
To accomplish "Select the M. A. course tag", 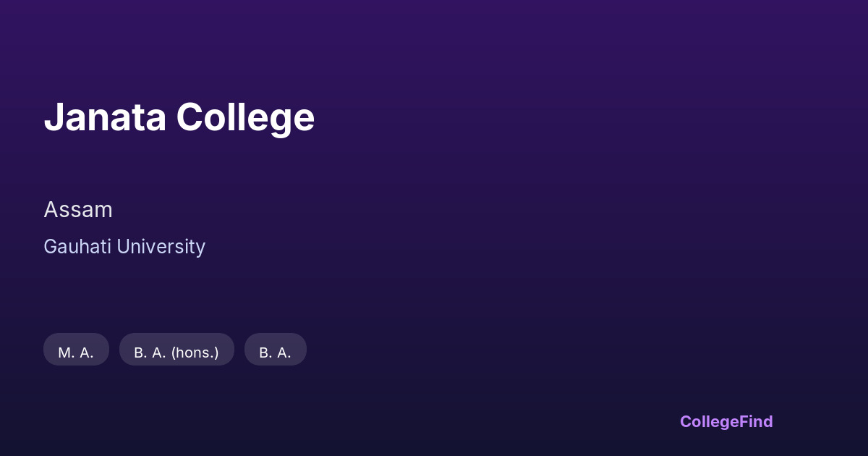I will tap(76, 352).
